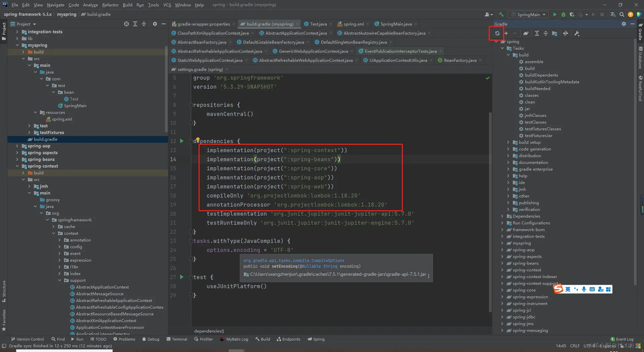Expand the build setup node in Gradle
The image size is (644, 352).
[508, 142]
